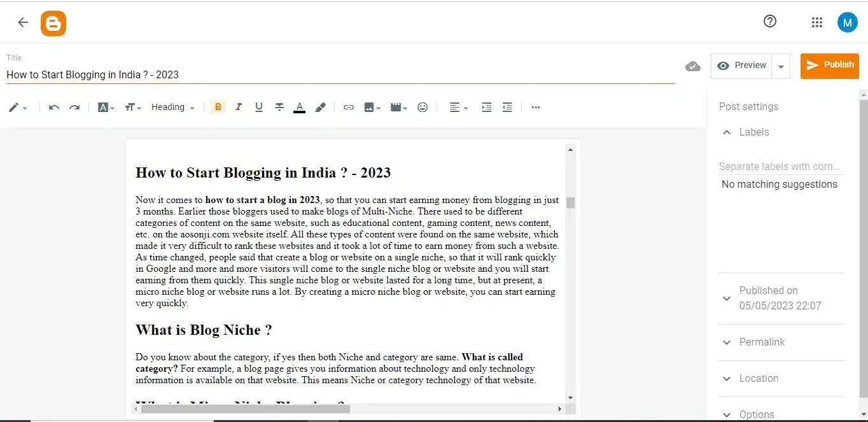
Task: Open the Heading style dropdown
Action: (x=172, y=107)
